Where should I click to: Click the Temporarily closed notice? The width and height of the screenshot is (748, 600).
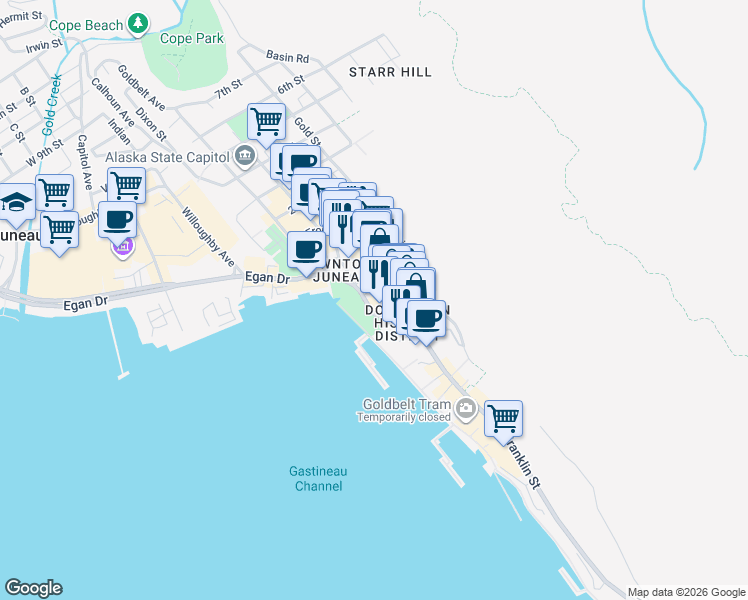(404, 417)
